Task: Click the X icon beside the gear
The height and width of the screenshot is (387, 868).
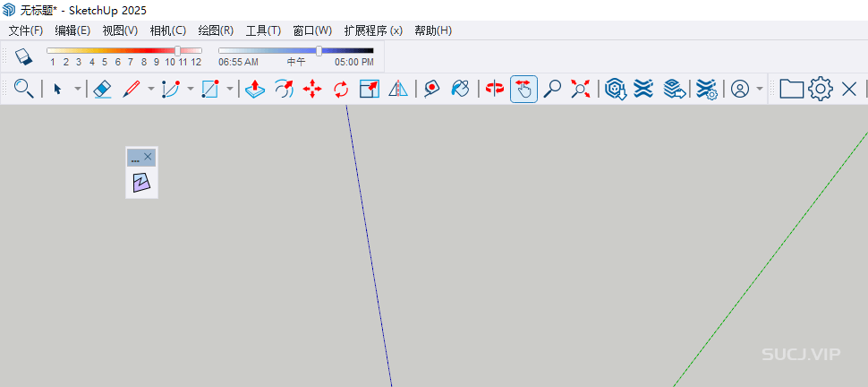Action: click(x=848, y=89)
